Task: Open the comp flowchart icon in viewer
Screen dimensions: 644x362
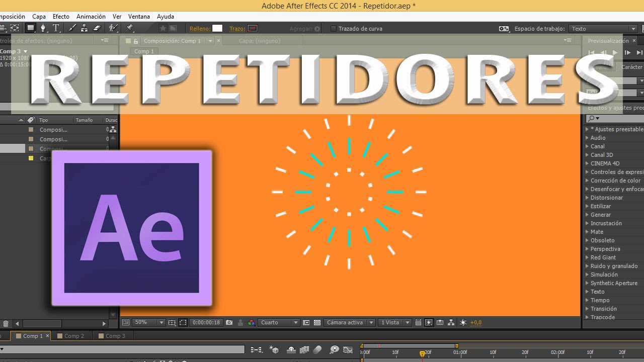Action: tap(451, 322)
